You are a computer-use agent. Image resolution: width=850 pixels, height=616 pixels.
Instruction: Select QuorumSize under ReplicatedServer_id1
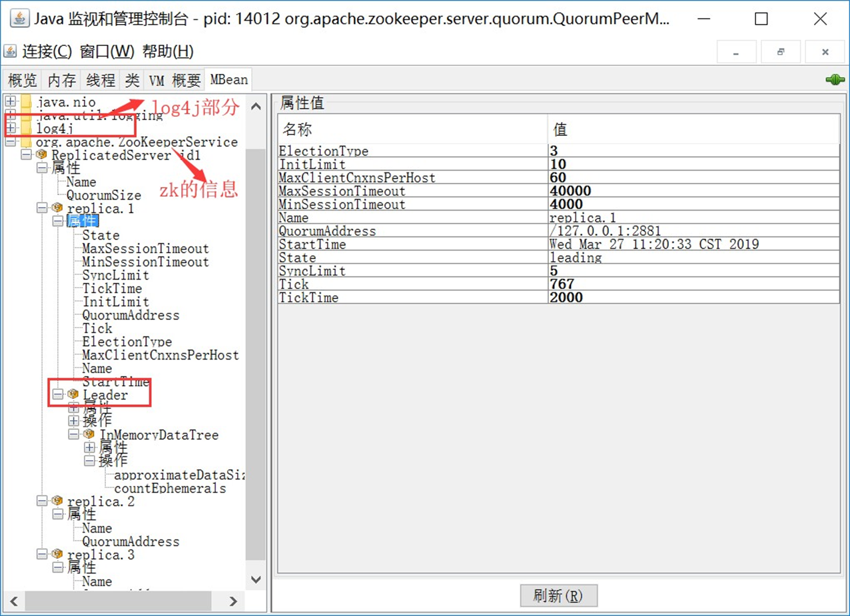click(x=103, y=195)
